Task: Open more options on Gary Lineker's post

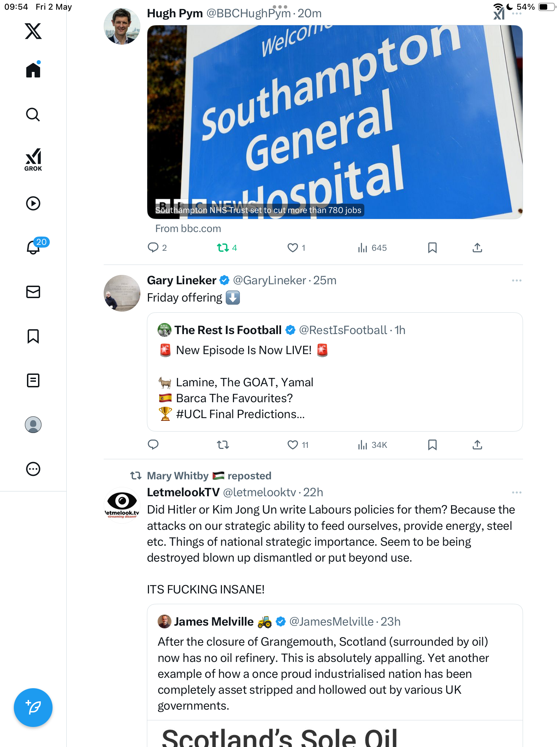Action: click(x=517, y=280)
